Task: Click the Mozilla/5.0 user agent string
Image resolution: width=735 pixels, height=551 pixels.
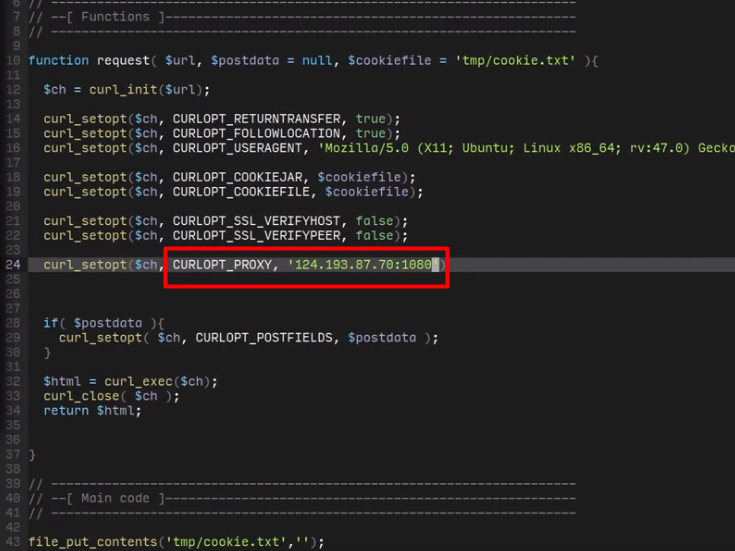Action: tap(526, 148)
